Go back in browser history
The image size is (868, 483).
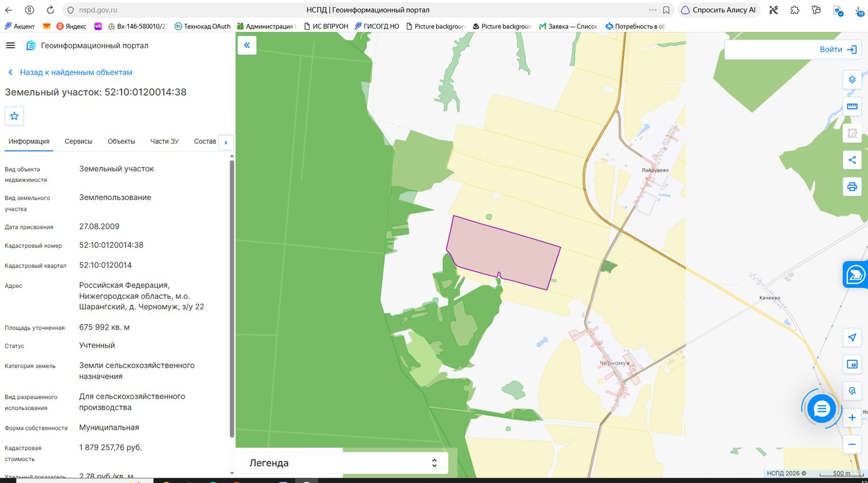9,10
